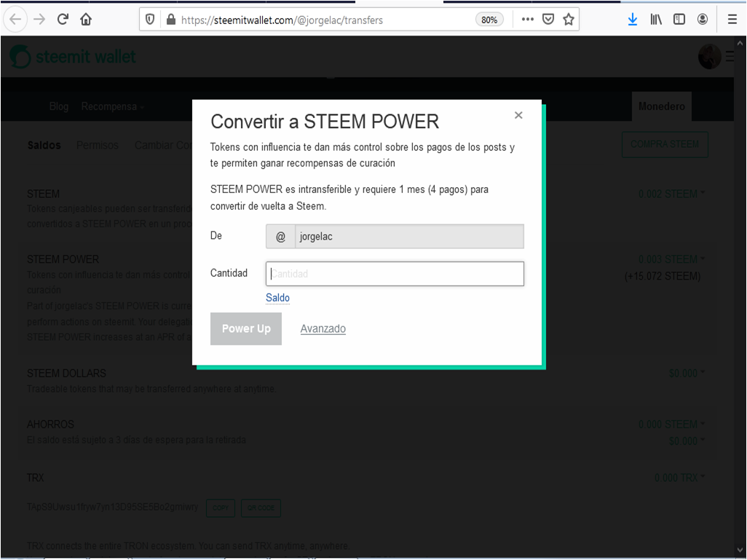
Task: Focus the Cantidad amount field
Action: [395, 274]
